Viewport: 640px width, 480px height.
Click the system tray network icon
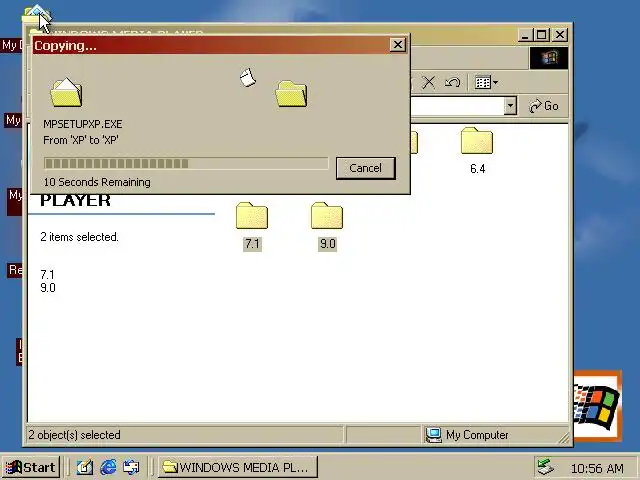click(x=546, y=467)
